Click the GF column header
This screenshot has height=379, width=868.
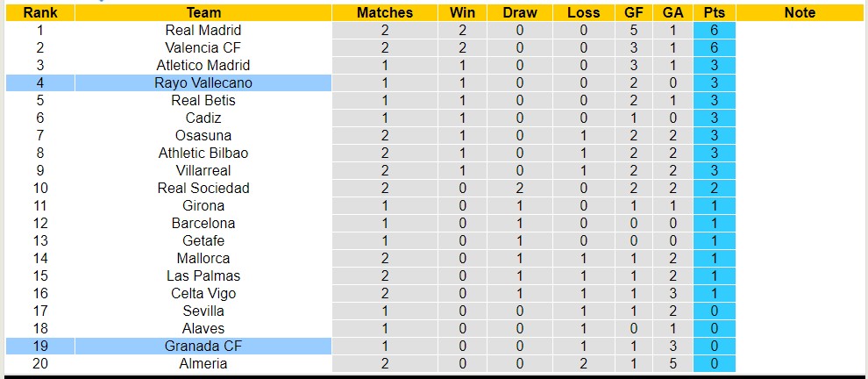click(x=631, y=12)
